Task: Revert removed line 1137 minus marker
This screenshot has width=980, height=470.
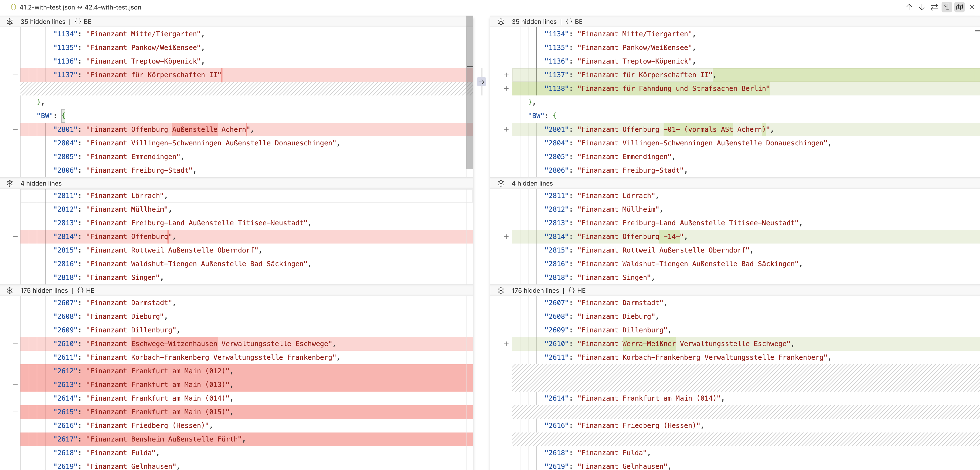Action: (x=15, y=75)
